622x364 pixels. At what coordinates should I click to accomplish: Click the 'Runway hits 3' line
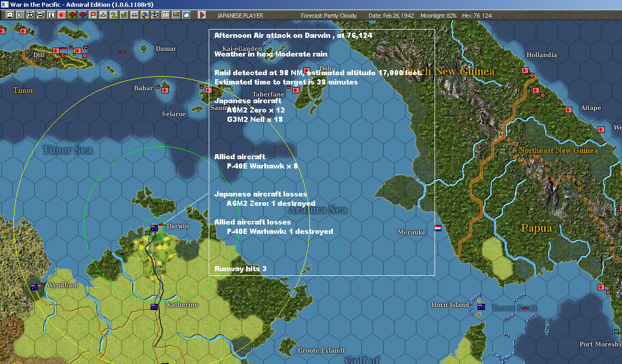240,269
